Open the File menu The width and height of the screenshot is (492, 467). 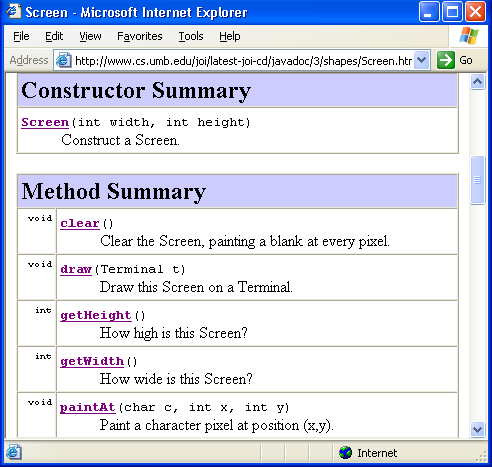pos(21,36)
